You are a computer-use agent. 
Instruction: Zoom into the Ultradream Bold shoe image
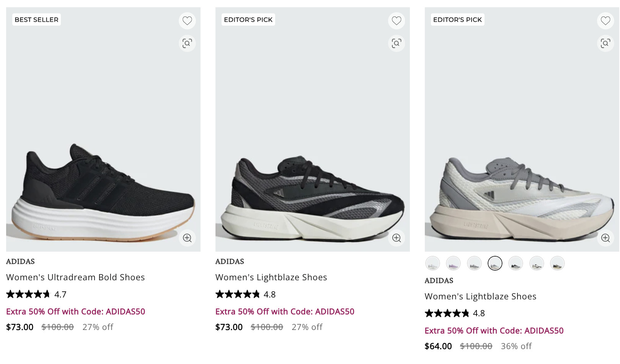187,238
